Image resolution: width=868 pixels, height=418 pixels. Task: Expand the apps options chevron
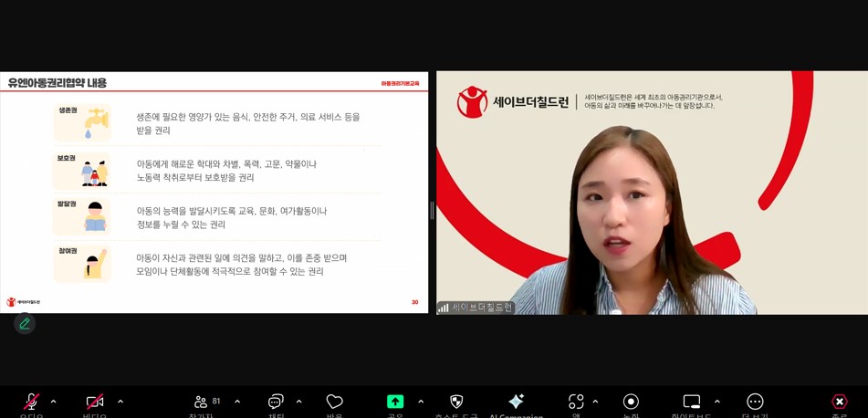(595, 402)
